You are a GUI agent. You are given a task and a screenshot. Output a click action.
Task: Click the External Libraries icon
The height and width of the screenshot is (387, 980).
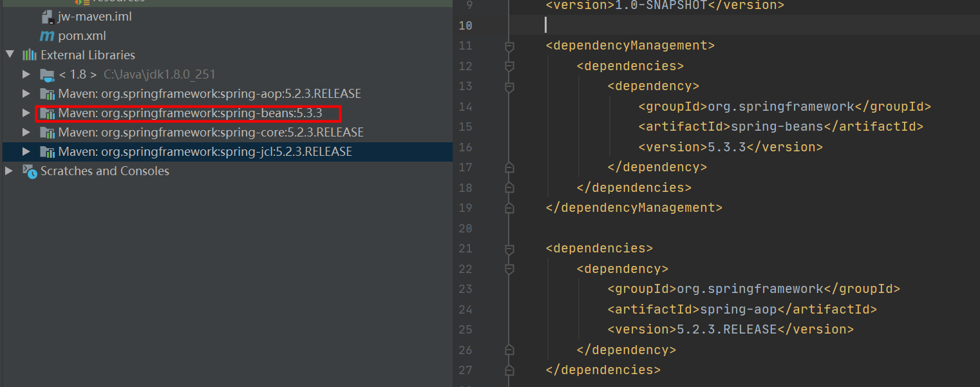30,55
